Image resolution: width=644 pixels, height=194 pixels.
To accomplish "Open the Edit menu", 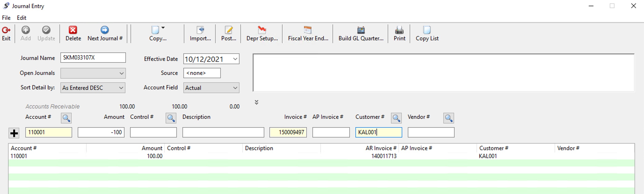I will [x=22, y=18].
